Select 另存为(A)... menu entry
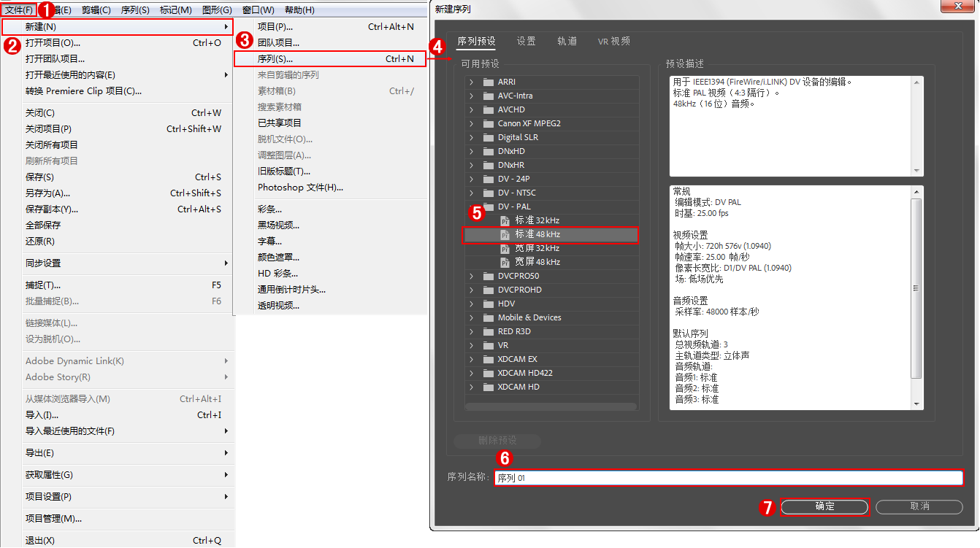This screenshot has height=548, width=980. click(117, 193)
